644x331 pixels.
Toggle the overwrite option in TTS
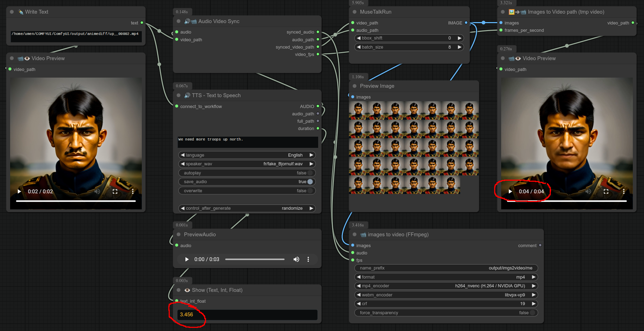[x=310, y=191]
